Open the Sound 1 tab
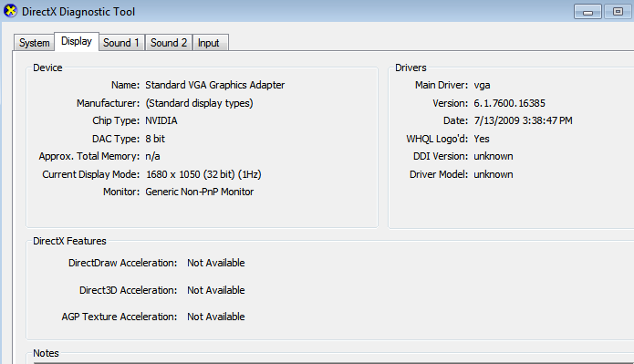Screen dimensions: 634x364 click(x=121, y=43)
